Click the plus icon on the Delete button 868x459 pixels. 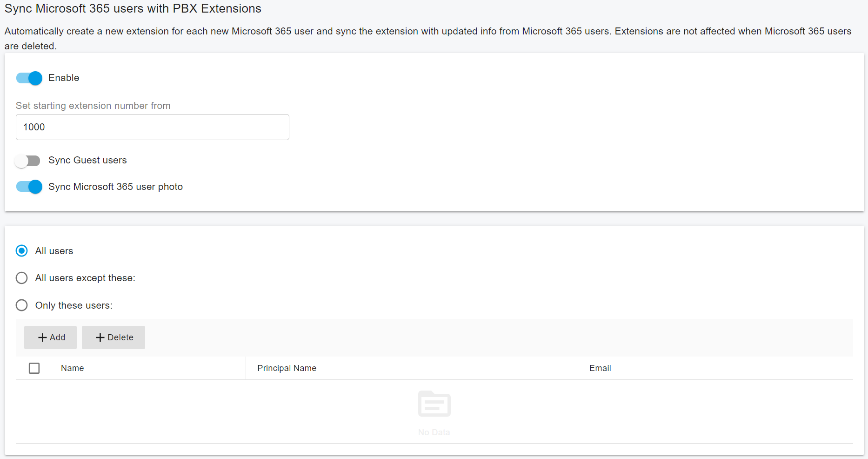100,337
